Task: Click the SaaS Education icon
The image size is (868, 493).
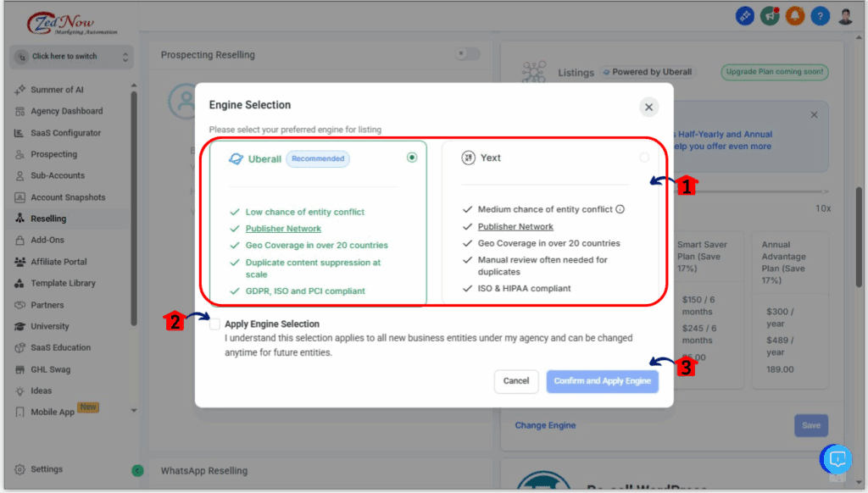Action: 20,348
